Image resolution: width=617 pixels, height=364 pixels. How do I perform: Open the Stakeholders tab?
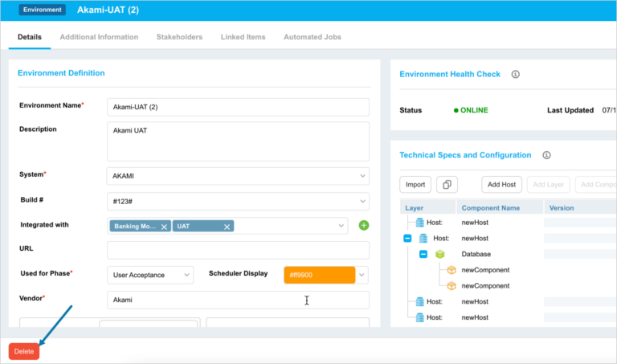click(x=179, y=37)
